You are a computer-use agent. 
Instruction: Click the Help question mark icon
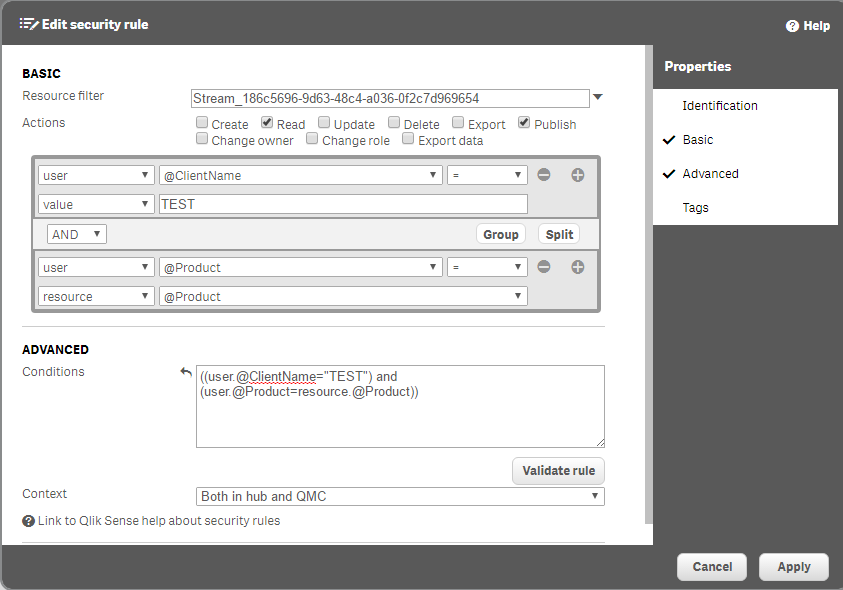[792, 26]
